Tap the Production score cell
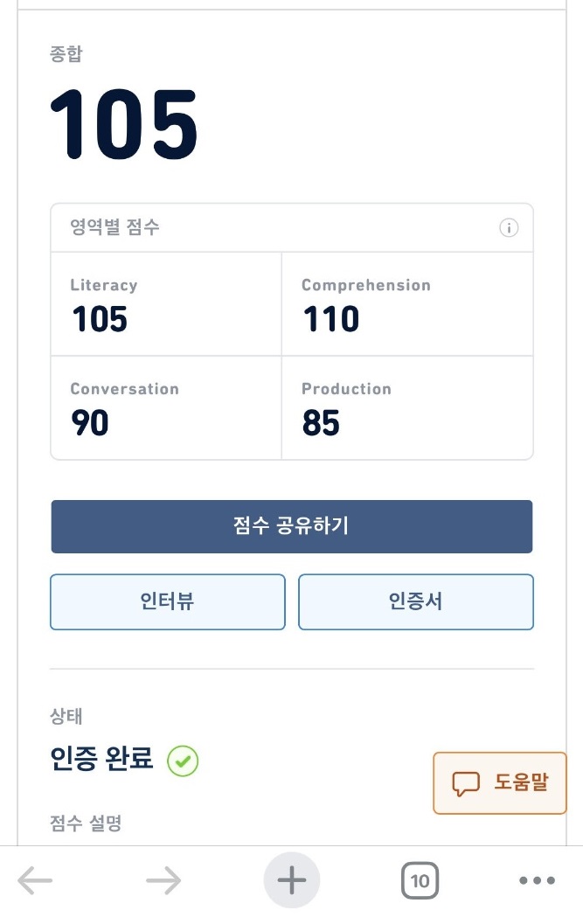This screenshot has height=924, width=583. coord(407,408)
